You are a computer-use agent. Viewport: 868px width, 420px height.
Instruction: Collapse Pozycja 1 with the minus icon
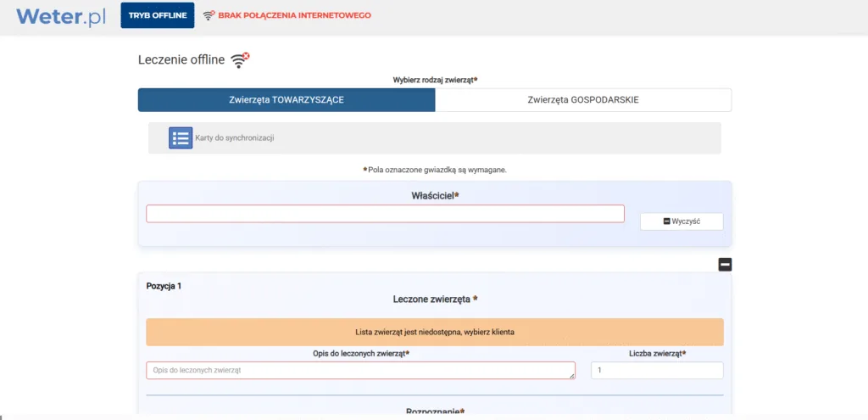726,265
